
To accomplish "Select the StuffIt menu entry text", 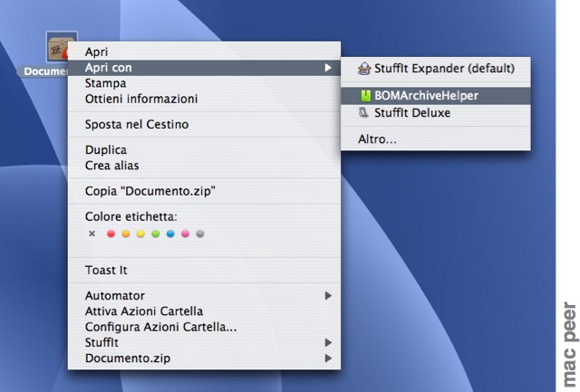I will click(x=101, y=342).
